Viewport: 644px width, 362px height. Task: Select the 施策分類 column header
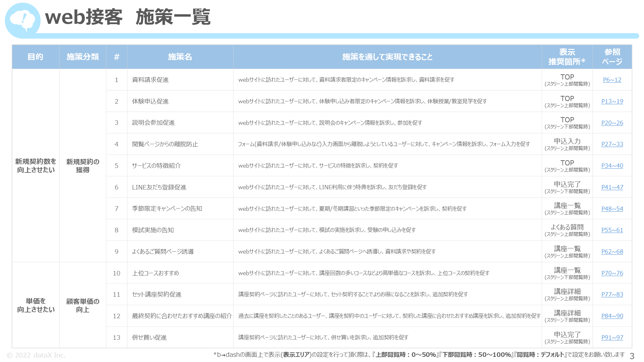pos(83,57)
